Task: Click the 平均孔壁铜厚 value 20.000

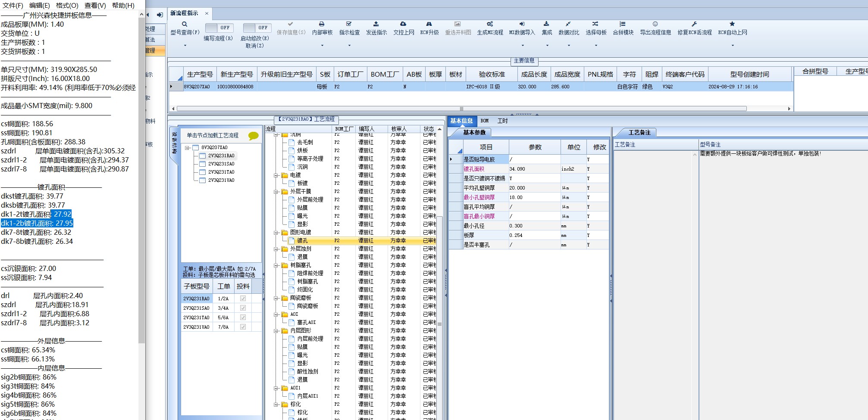Action: coord(535,188)
